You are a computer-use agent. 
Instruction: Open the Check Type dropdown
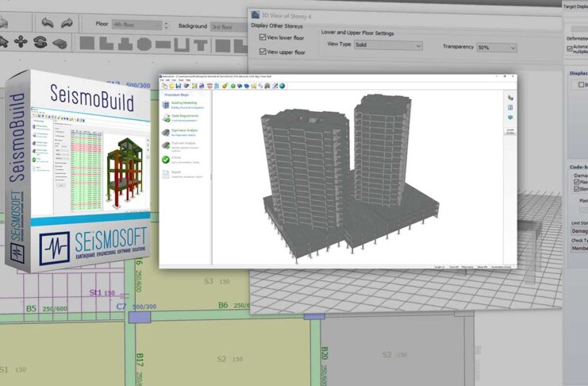(x=579, y=248)
